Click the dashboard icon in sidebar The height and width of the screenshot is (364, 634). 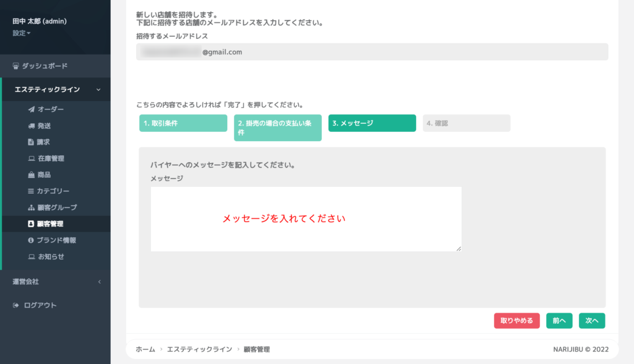pyautogui.click(x=16, y=66)
